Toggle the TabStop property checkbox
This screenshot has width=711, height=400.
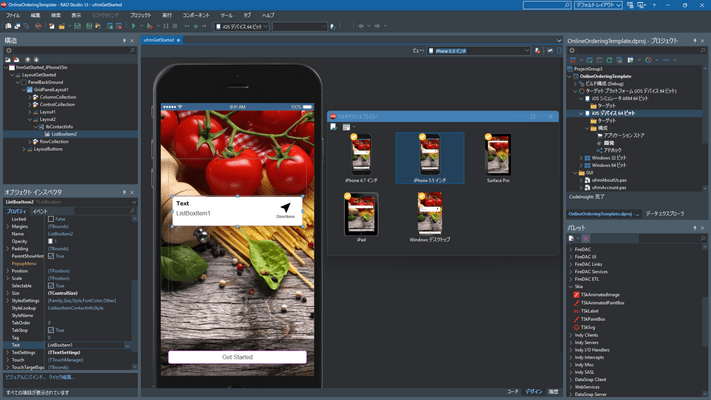51,329
